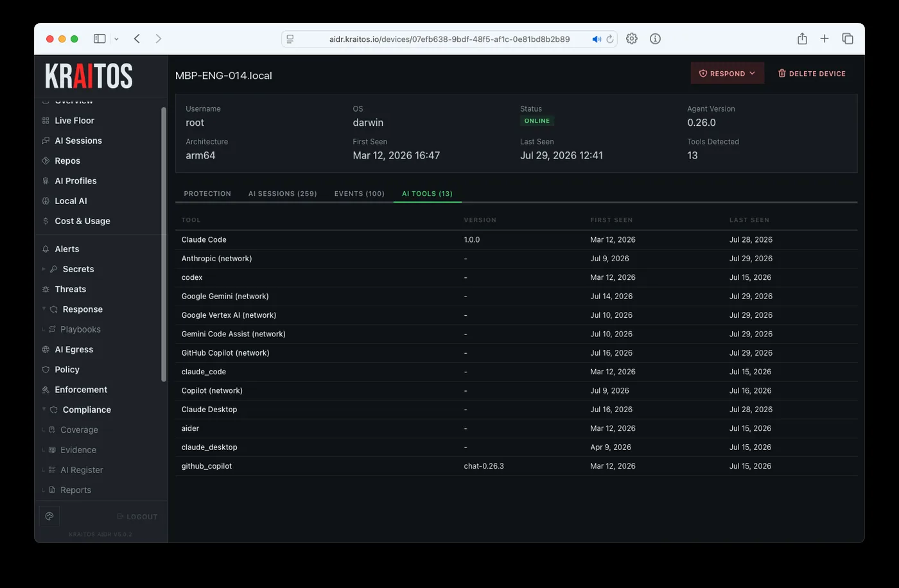
Task: Open the Respond dropdown
Action: 727,73
